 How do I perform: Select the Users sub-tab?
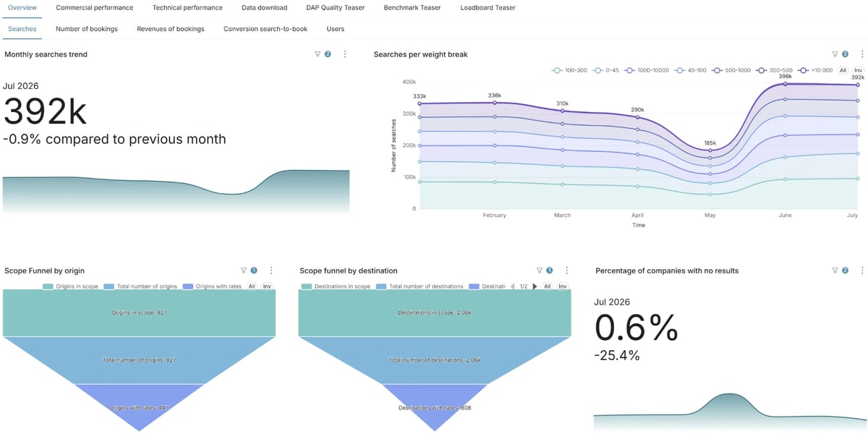(x=335, y=29)
